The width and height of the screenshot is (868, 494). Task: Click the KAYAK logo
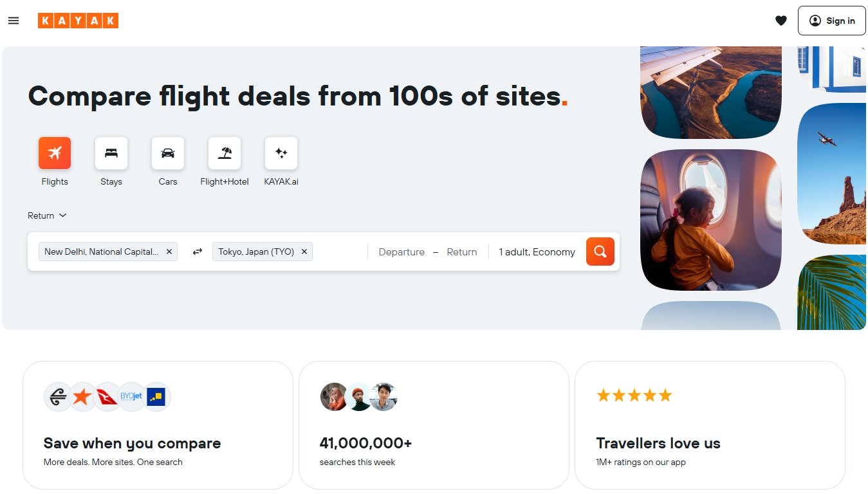[x=78, y=21]
